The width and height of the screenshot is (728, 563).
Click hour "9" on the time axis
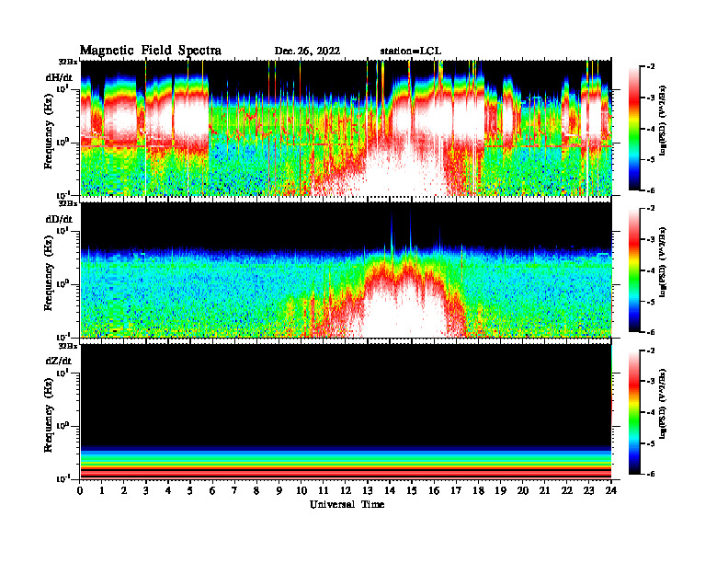[x=279, y=490]
